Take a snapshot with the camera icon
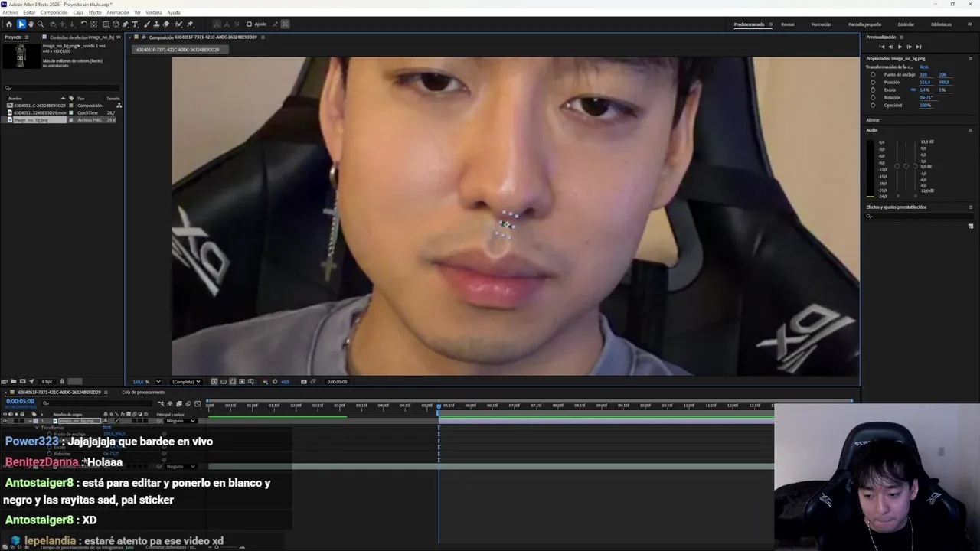Viewport: 980px width, 551px height. click(304, 382)
